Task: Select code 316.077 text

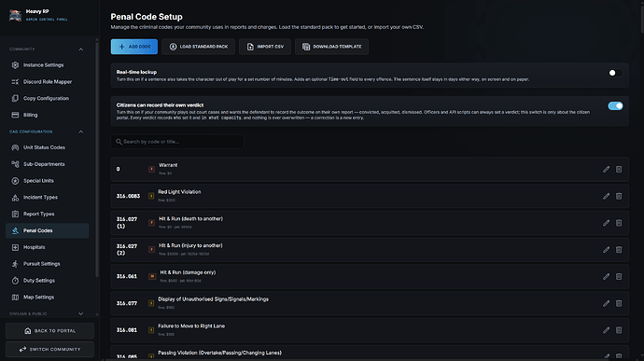Action: coord(127,303)
